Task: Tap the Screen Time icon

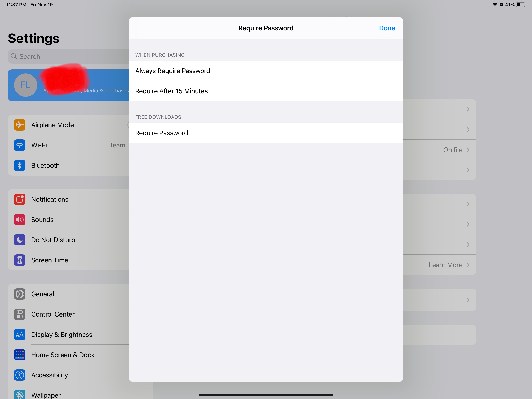Action: pos(20,260)
